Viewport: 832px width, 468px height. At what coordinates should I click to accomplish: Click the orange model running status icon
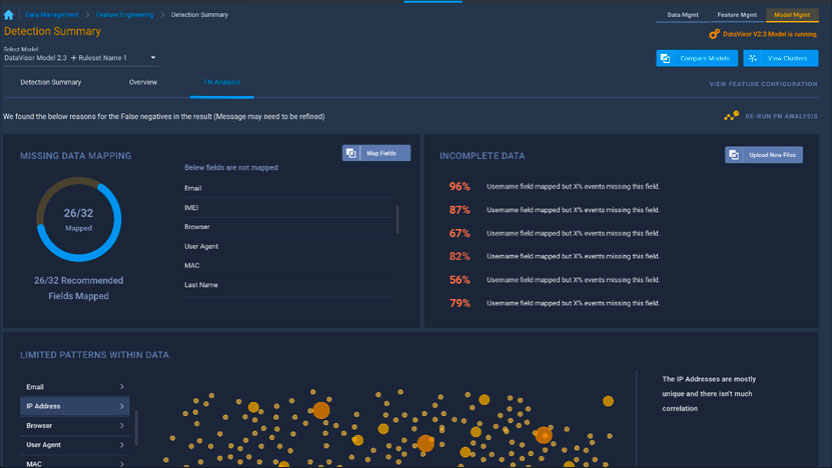(714, 34)
